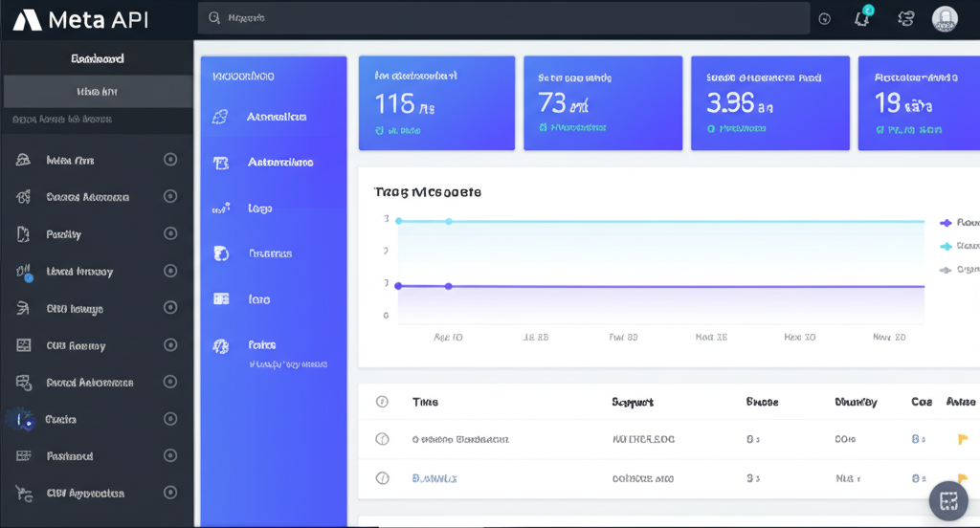Select the radio circle on last sidebar item

(x=170, y=493)
